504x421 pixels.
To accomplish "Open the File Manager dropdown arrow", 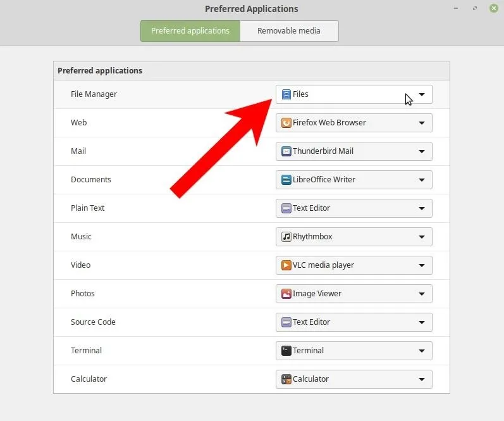I will coord(422,94).
